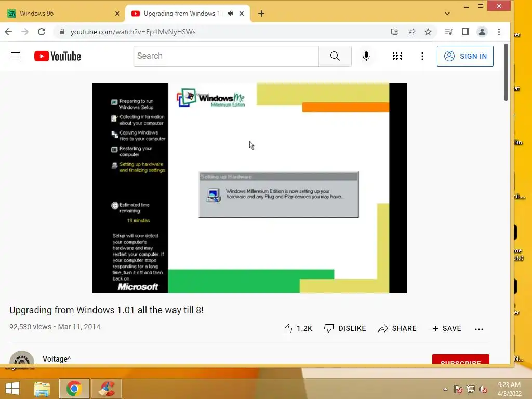The image size is (532, 399).
Task: Open the YouTube apps grid icon
Action: (x=397, y=56)
